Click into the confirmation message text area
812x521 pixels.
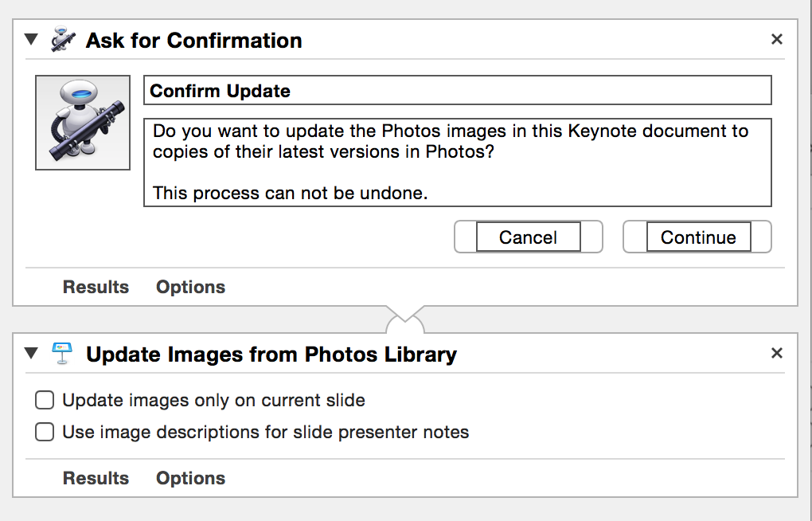(457, 163)
